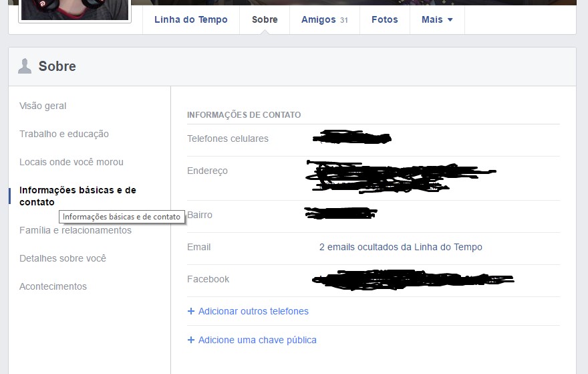This screenshot has height=374, width=588.
Task: Click 2 emails ocultados da Linha do Tempo
Action: coord(400,247)
